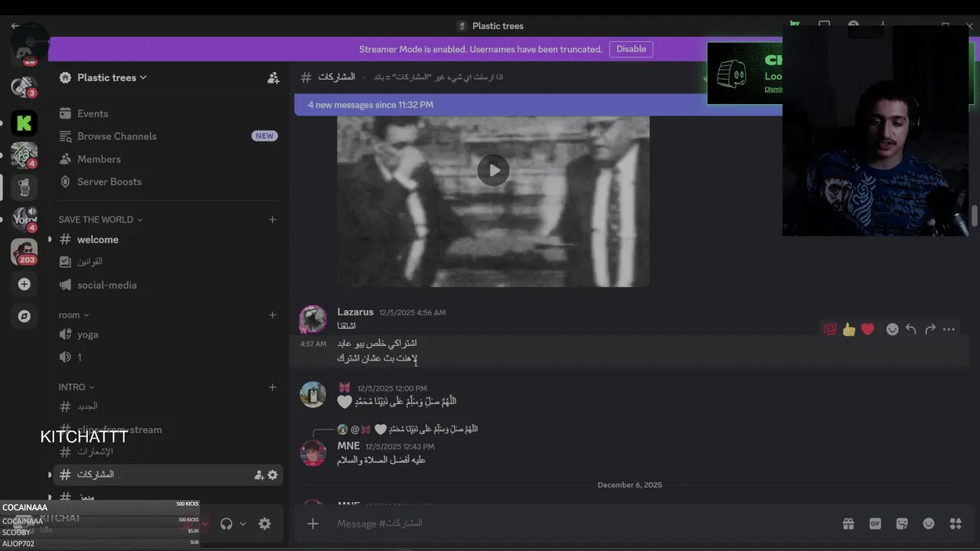Toggle deafen headphones icon

pyautogui.click(x=226, y=523)
